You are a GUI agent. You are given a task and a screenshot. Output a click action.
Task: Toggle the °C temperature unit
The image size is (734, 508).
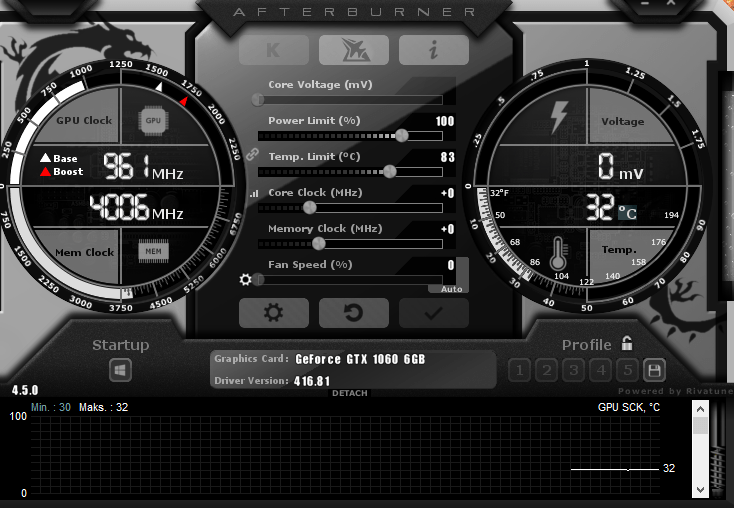tap(627, 213)
